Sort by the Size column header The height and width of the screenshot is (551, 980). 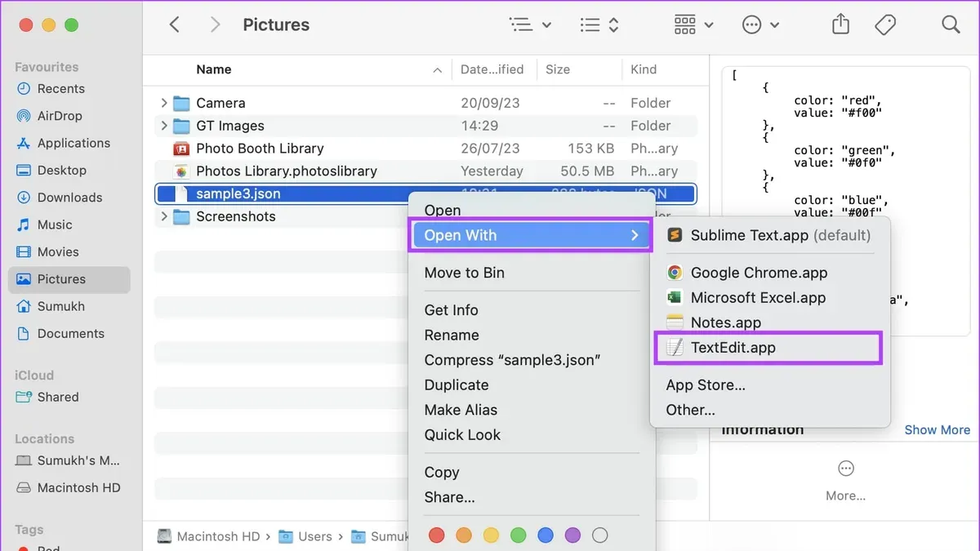(x=558, y=69)
